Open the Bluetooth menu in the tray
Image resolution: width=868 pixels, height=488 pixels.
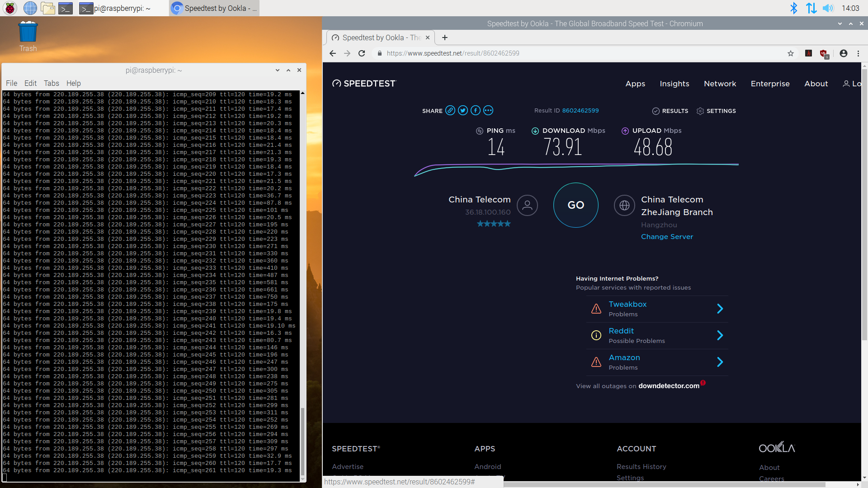pyautogui.click(x=793, y=8)
